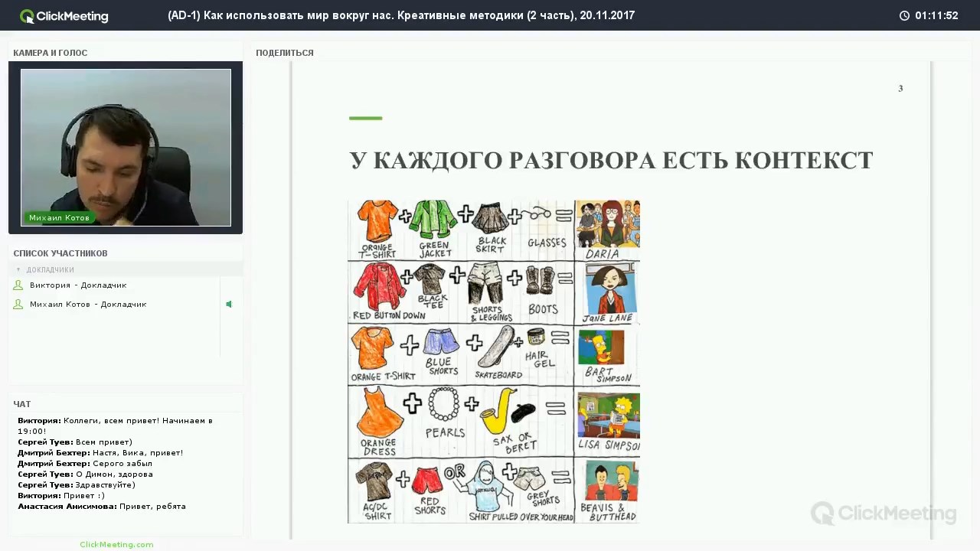
Task: Click the webinar title in the top bar
Action: pyautogui.click(x=401, y=15)
